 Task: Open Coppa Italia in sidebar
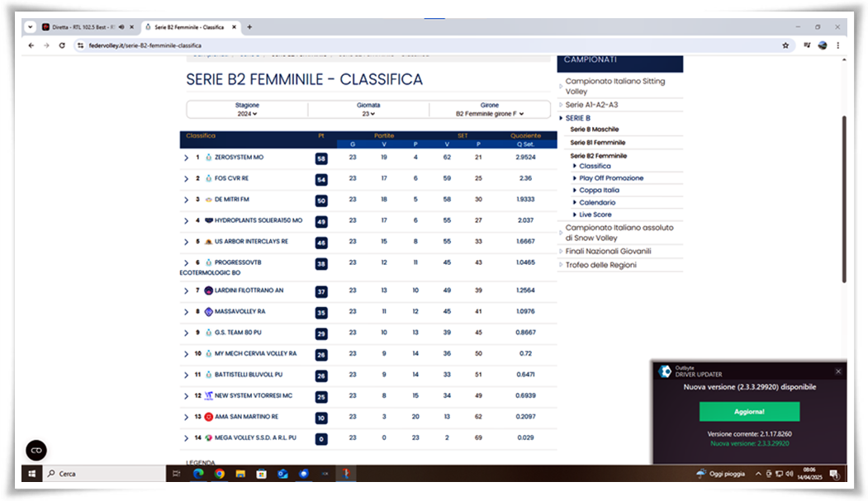pyautogui.click(x=599, y=190)
